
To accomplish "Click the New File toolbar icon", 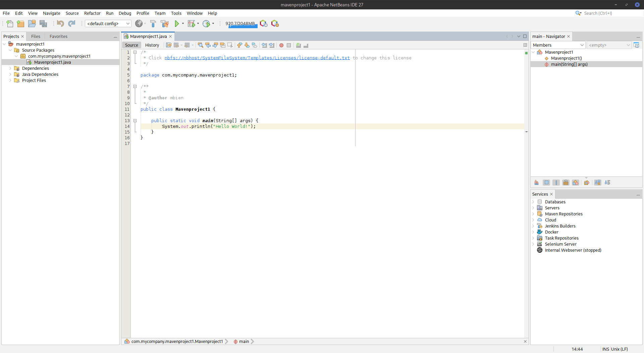I will tap(10, 23).
